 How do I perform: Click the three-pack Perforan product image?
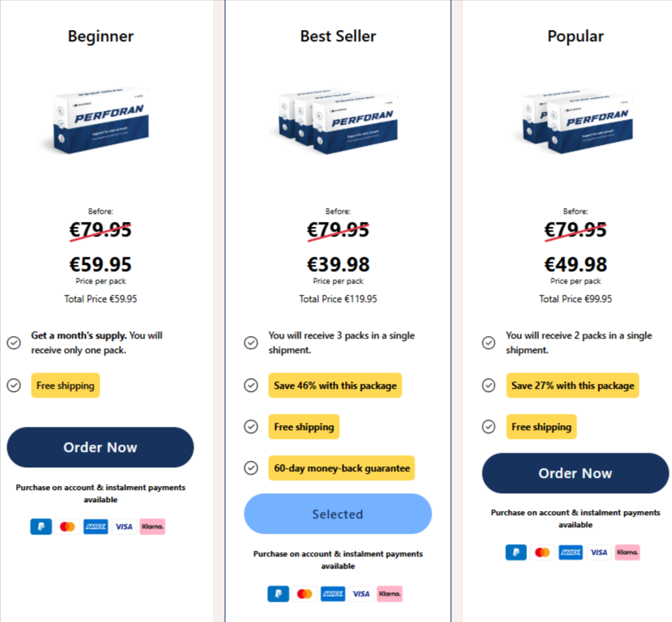[338, 120]
